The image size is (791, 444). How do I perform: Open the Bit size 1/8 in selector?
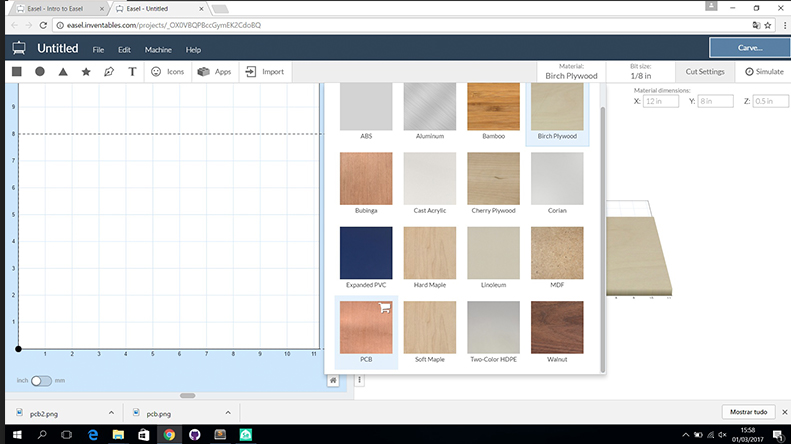pos(641,72)
